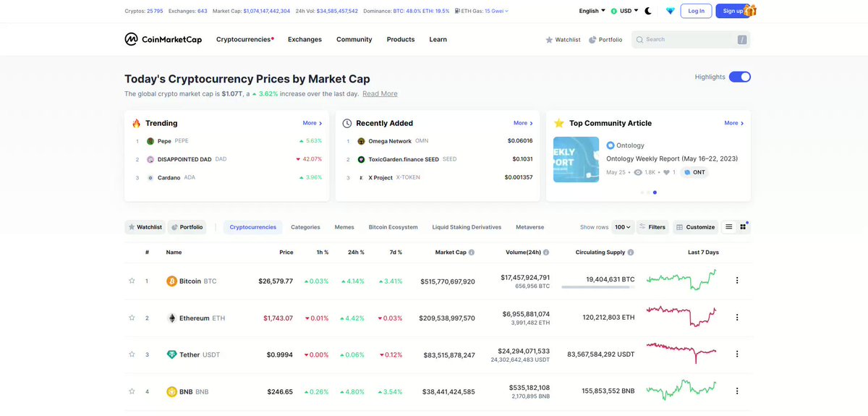Open the Filters button

652,227
